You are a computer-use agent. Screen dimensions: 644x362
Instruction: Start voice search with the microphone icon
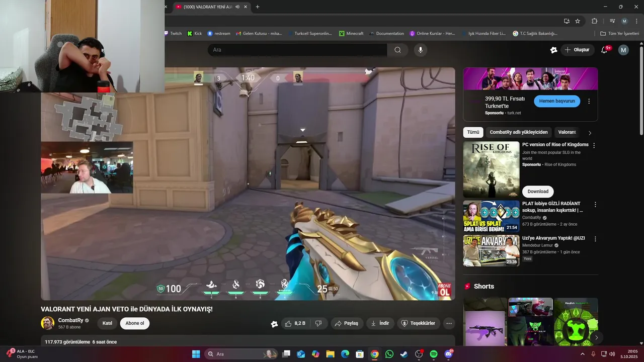(x=421, y=50)
